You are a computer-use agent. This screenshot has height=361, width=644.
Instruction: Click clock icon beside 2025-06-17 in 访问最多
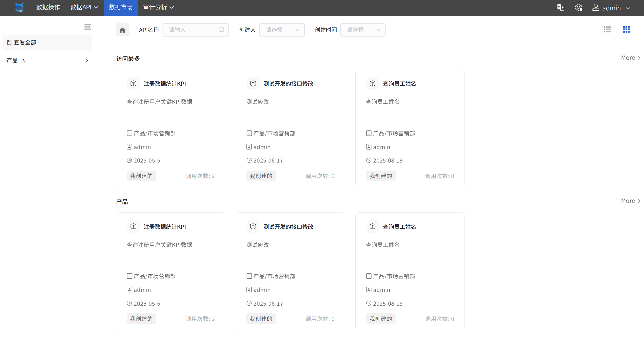pyautogui.click(x=249, y=160)
